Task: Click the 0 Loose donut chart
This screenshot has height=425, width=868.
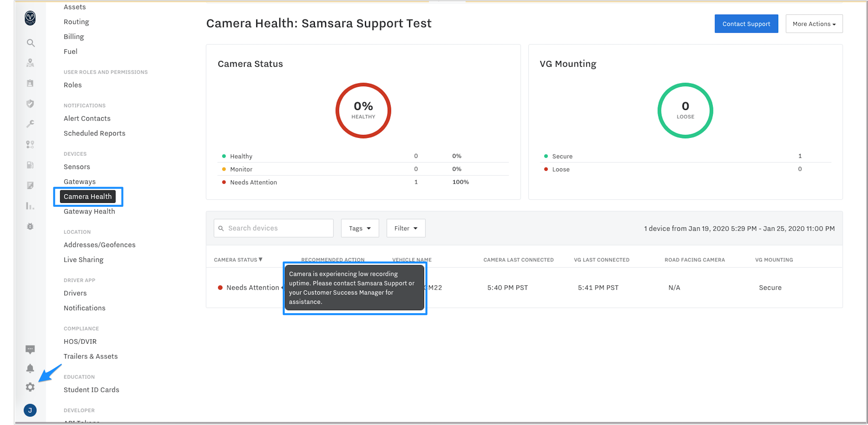Action: point(685,111)
